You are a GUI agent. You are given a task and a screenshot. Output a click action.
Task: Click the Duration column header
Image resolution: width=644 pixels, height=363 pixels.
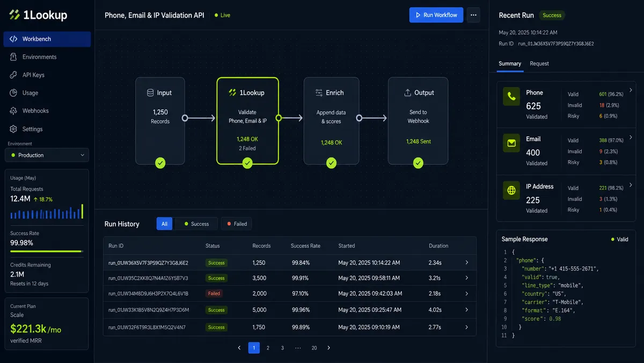tap(438, 246)
